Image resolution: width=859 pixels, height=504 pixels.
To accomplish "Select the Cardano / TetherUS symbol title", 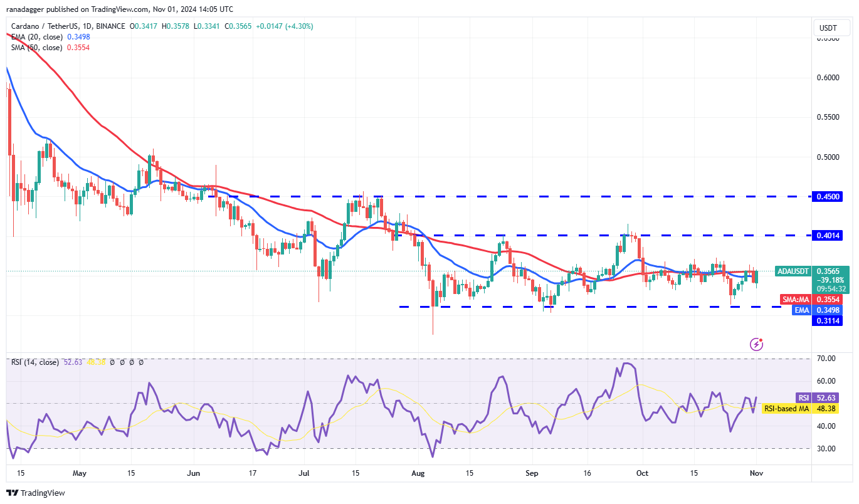I will tap(68, 26).
